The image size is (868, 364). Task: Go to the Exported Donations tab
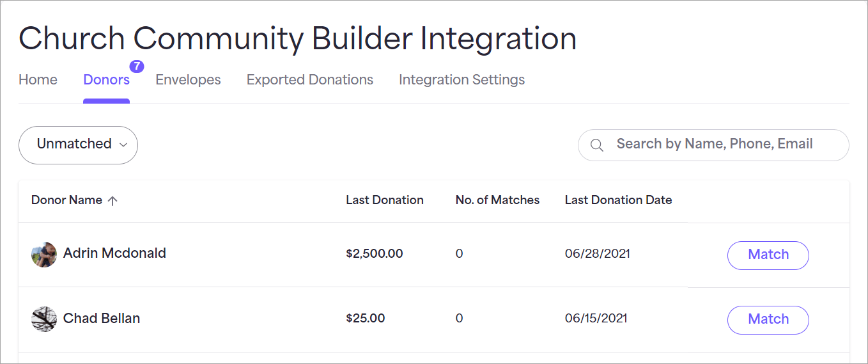[310, 80]
